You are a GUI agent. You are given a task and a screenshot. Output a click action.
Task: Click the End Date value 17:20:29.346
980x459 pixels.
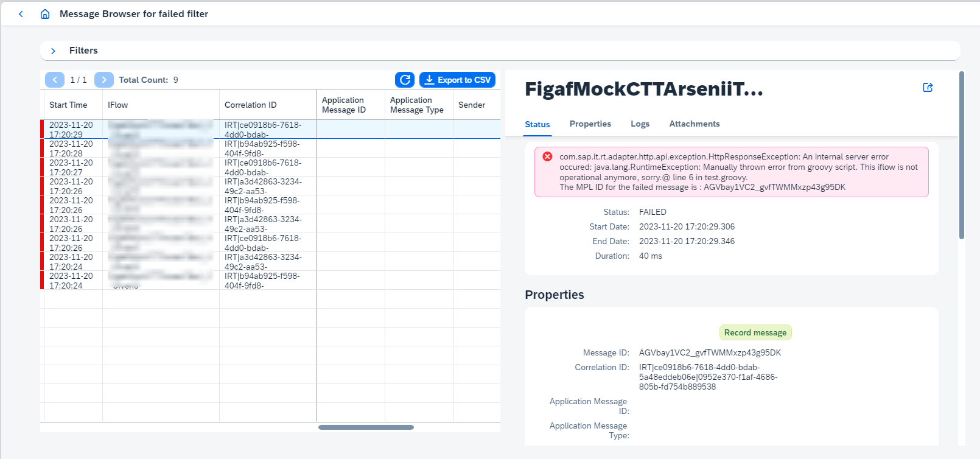point(687,241)
